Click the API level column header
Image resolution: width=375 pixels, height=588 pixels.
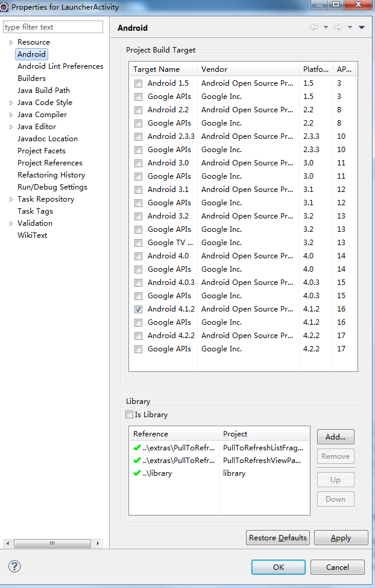[x=344, y=69]
